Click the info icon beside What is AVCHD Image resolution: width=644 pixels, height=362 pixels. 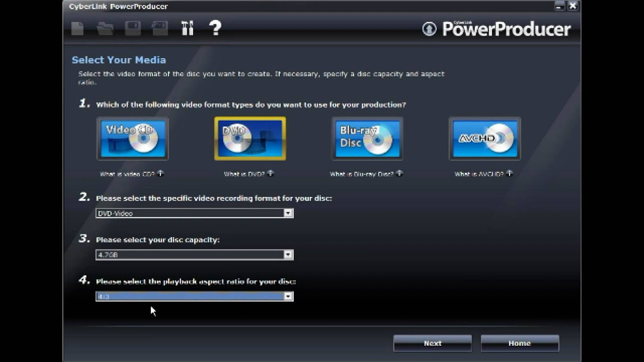pos(509,173)
